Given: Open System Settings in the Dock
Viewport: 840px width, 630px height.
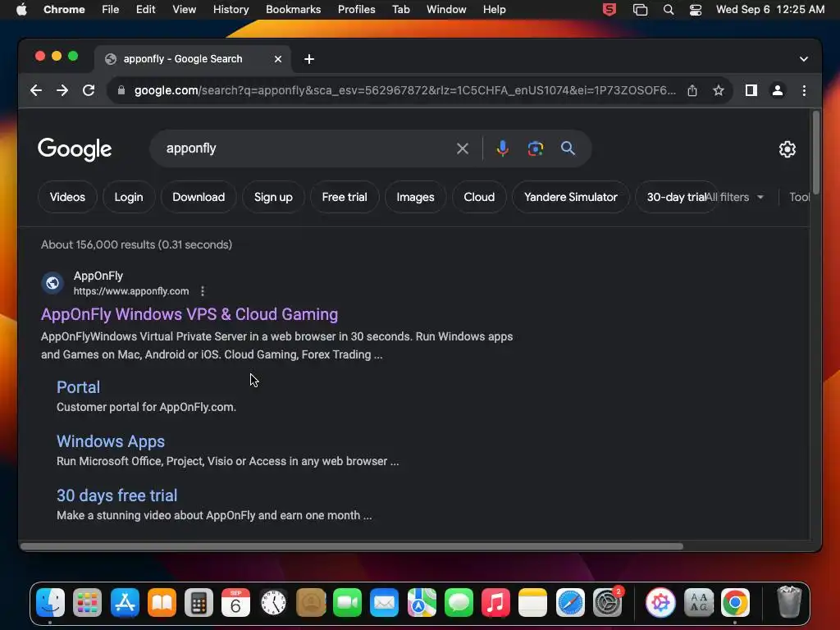Looking at the screenshot, I should pyautogui.click(x=607, y=602).
